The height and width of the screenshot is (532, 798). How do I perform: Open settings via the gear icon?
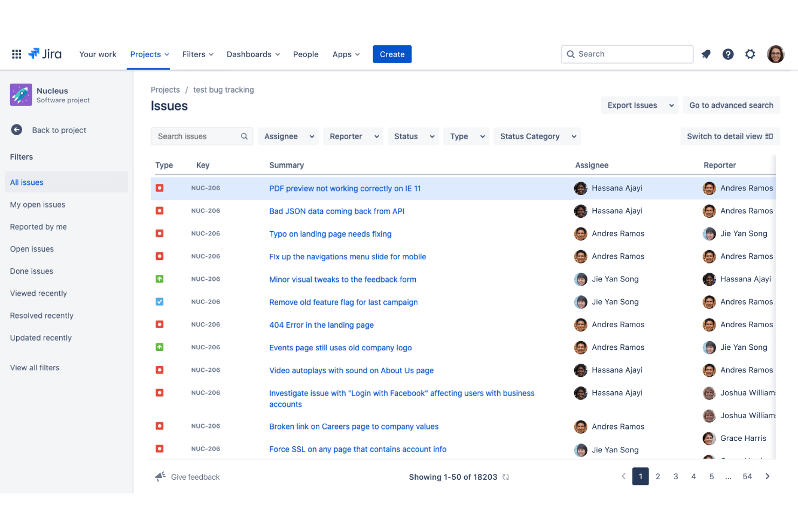750,54
